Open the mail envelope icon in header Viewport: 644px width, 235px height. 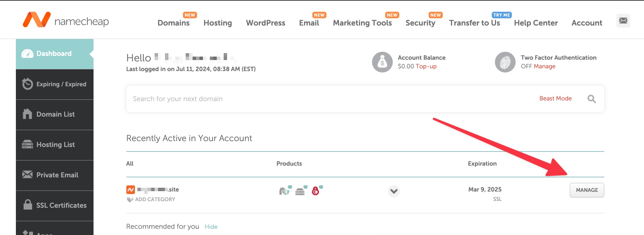(623, 21)
